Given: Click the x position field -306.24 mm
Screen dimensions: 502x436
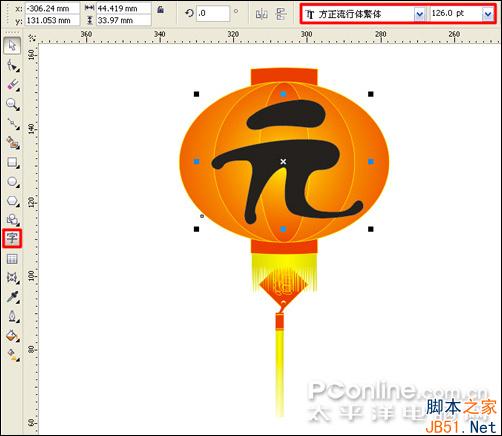Looking at the screenshot, I should (x=53, y=8).
